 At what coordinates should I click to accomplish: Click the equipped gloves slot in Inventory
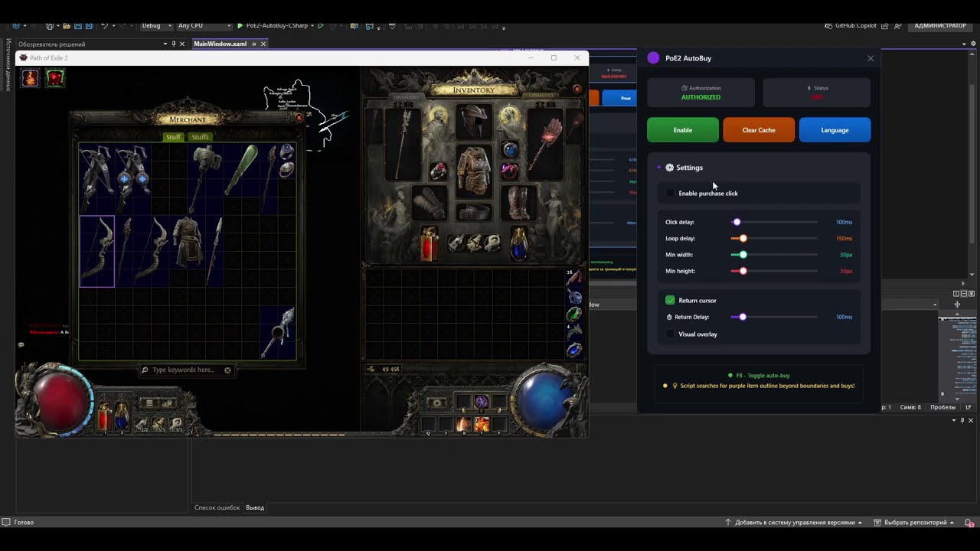[x=430, y=203]
